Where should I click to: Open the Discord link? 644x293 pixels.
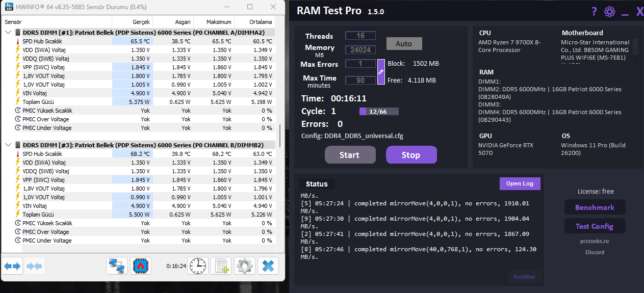tap(595, 252)
